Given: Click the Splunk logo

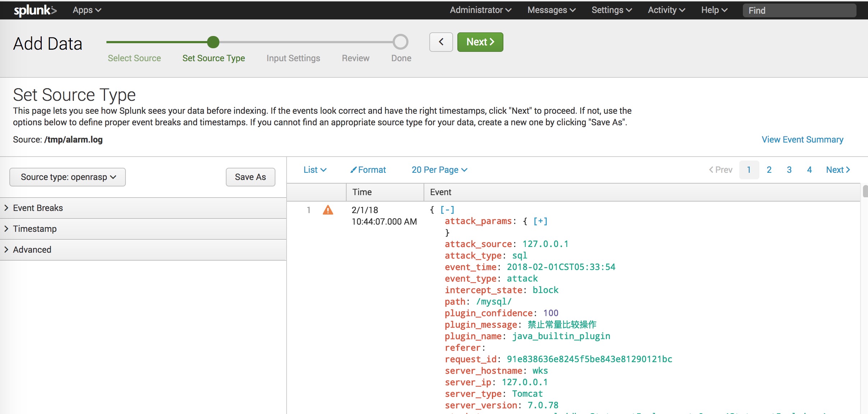Looking at the screenshot, I should coord(35,10).
